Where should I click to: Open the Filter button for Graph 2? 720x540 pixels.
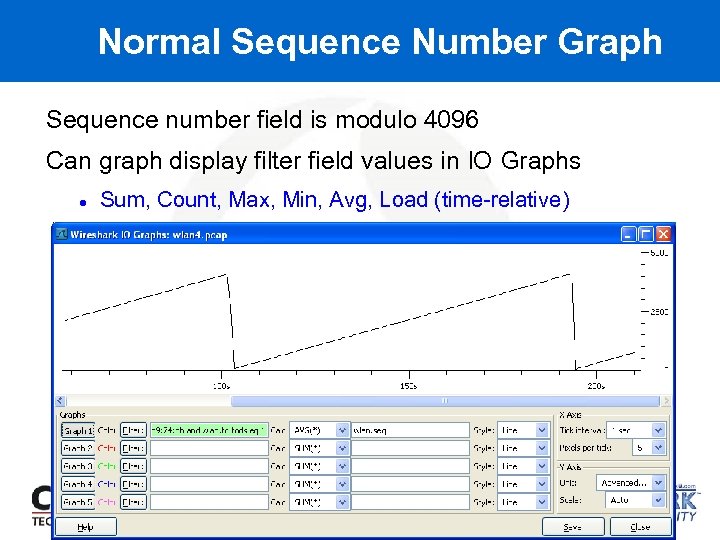click(133, 448)
